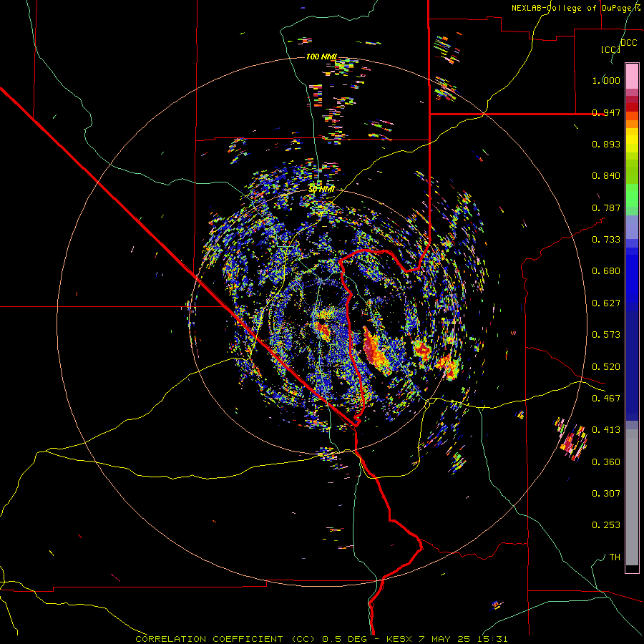Click the 0.733 legend value
The width and height of the screenshot is (644, 644).
(606, 240)
